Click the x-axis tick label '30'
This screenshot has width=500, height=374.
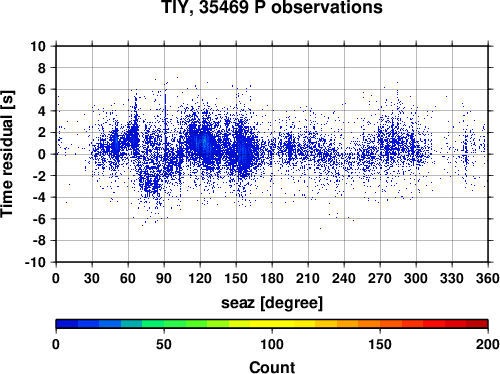(92, 278)
